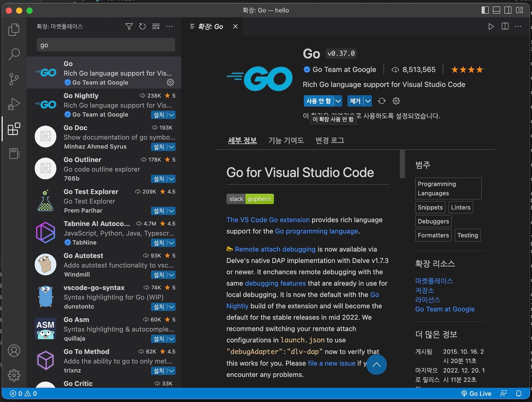Click the readme vertical scrollbar thumb
Viewport: 532px width, 402px height.
[x=402, y=164]
